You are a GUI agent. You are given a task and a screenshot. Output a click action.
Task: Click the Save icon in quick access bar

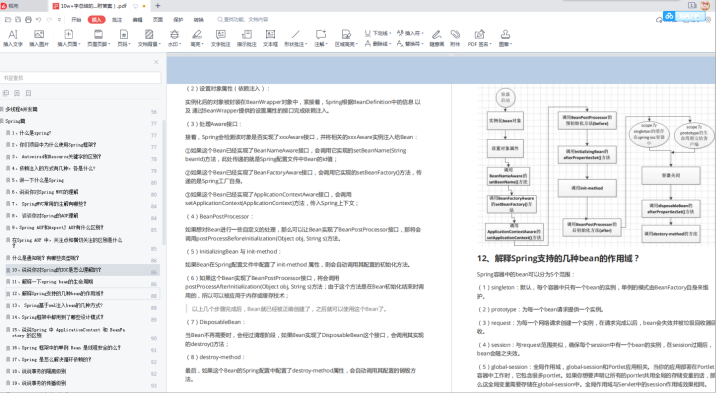click(18, 20)
